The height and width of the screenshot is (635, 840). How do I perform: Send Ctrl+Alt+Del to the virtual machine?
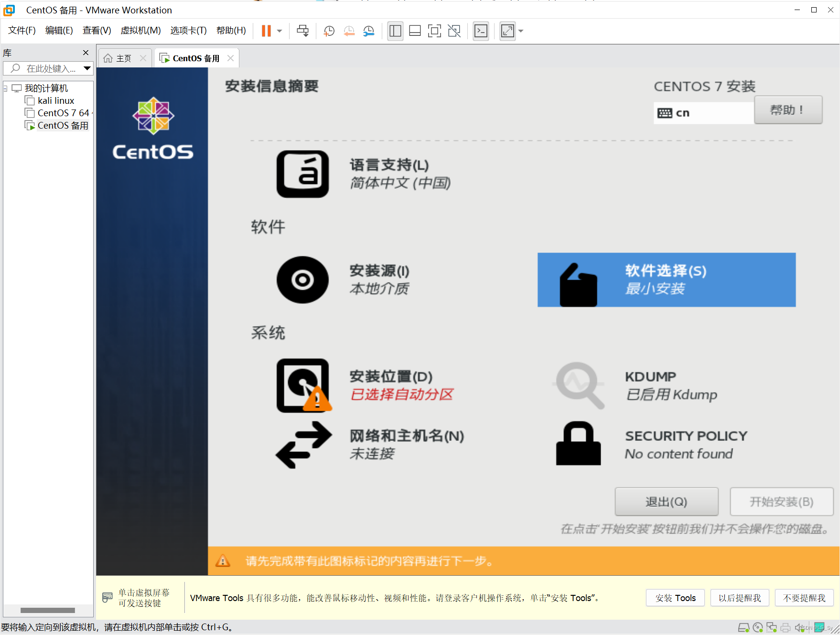coord(302,31)
